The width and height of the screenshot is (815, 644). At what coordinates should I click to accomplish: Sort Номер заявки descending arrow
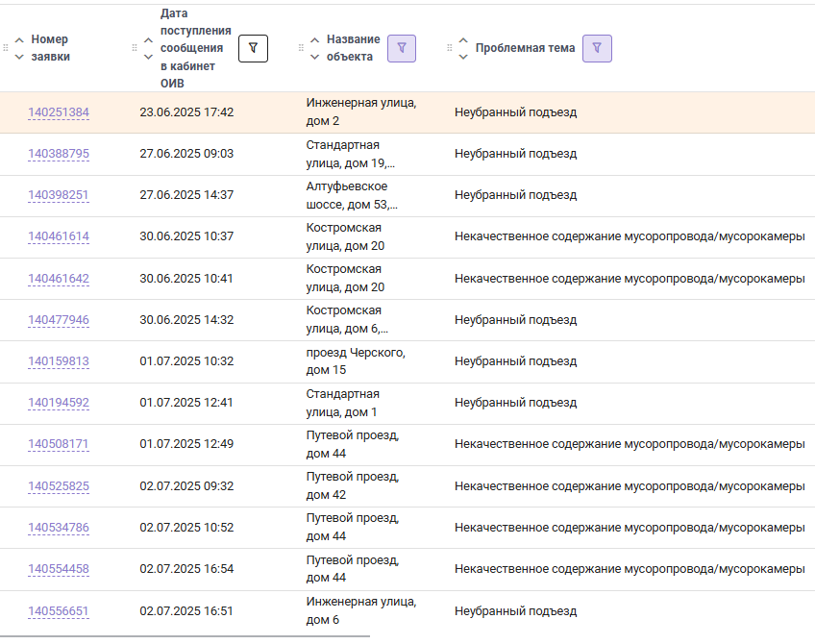pos(19,57)
